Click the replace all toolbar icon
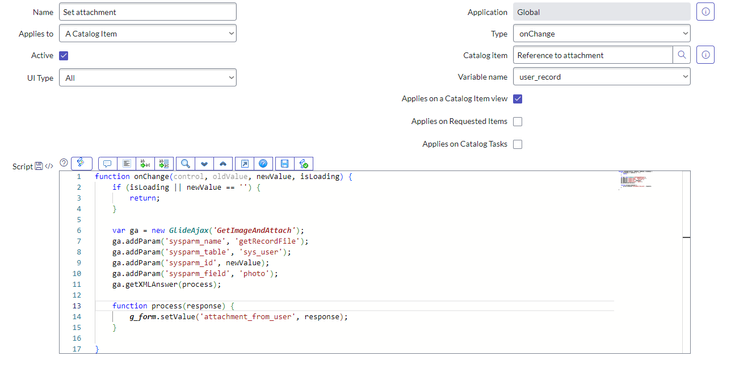This screenshot has height=371, width=735. 164,163
